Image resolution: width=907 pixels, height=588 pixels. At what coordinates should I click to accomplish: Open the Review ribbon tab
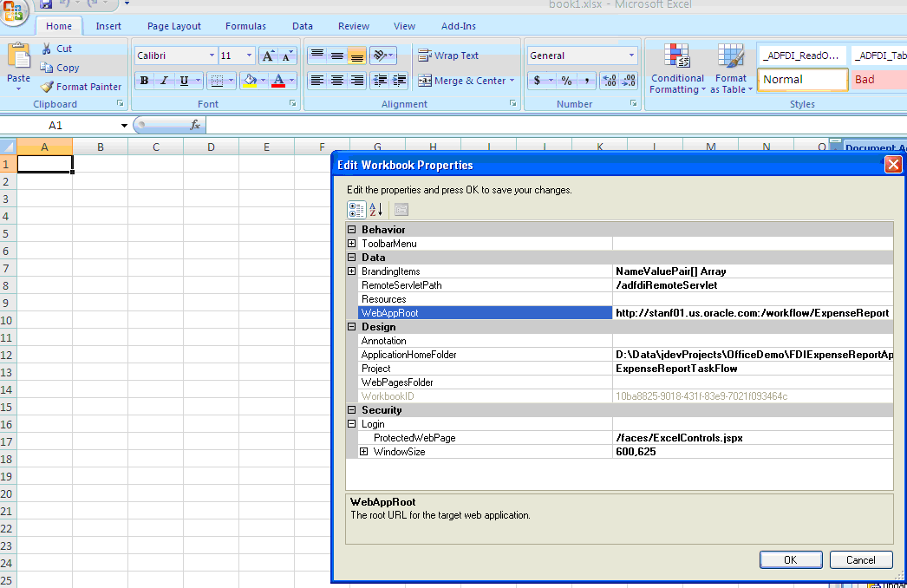tap(354, 26)
